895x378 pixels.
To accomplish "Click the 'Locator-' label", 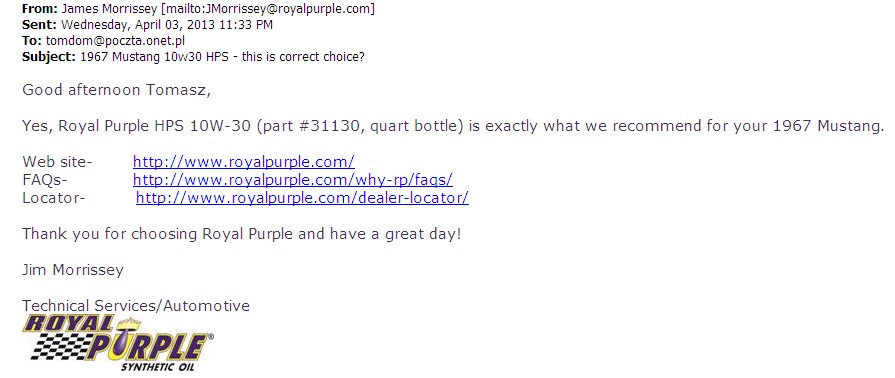I will tap(54, 199).
